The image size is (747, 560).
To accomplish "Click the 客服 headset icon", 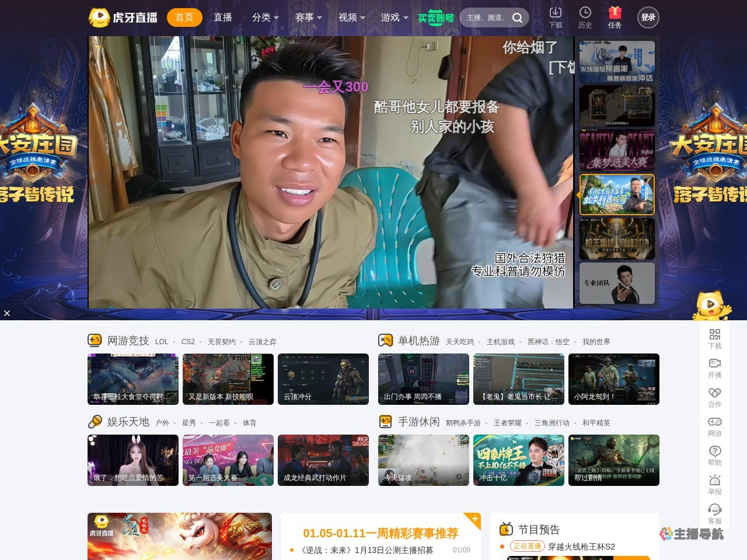I will click(715, 509).
